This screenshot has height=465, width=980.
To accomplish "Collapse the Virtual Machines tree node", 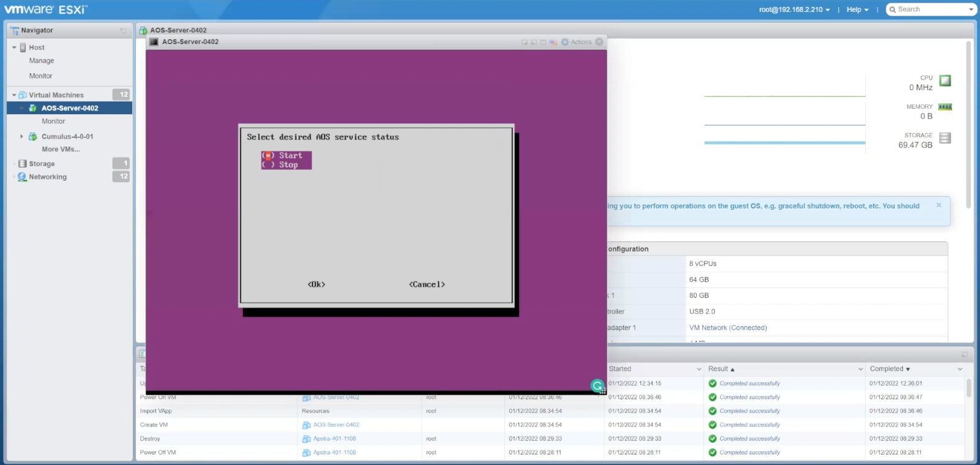I will pyautogui.click(x=14, y=95).
